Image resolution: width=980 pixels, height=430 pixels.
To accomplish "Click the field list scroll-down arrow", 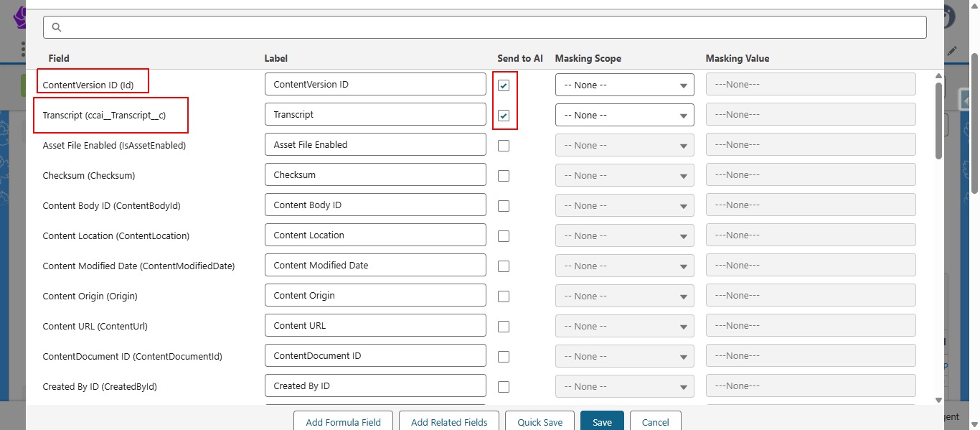I will point(938,400).
